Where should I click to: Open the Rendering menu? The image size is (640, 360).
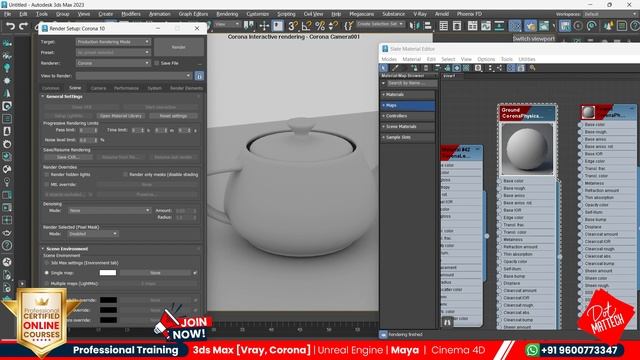pos(227,14)
